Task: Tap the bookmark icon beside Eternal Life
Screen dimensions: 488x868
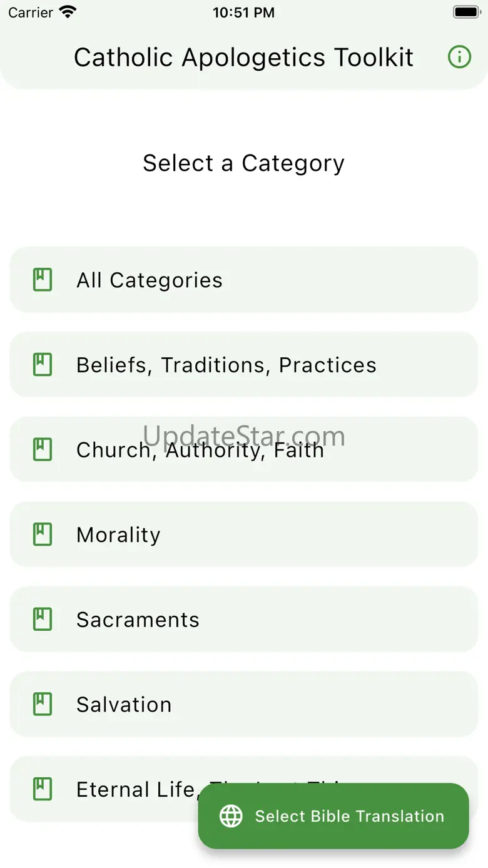Action: click(x=43, y=789)
